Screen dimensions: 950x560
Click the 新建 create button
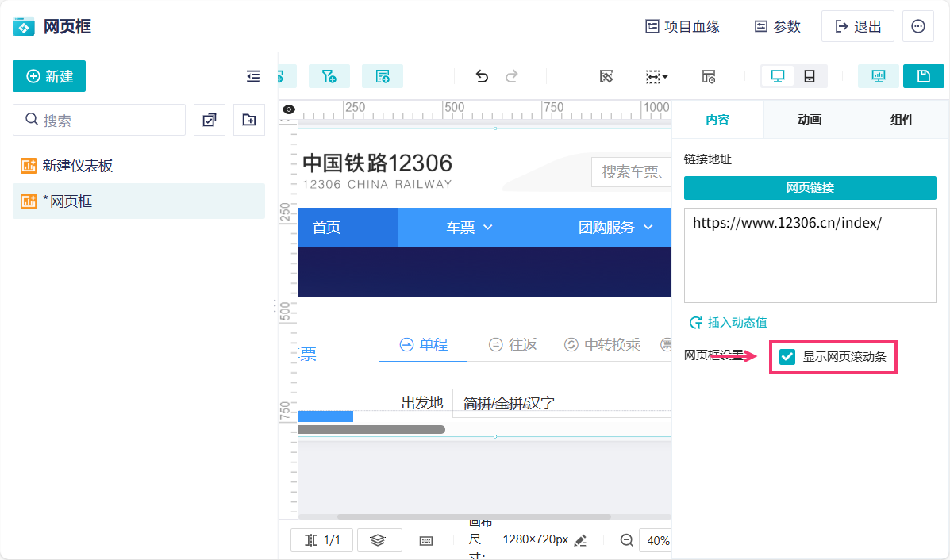tap(49, 76)
